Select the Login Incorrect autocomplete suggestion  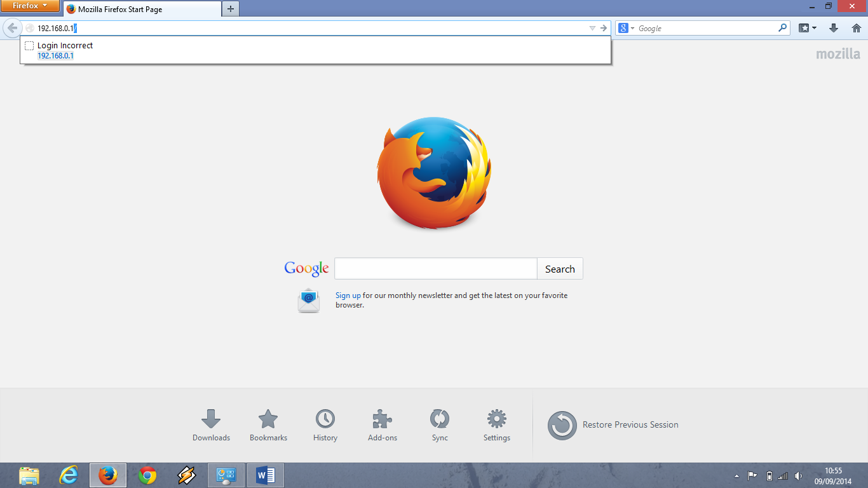(316, 50)
